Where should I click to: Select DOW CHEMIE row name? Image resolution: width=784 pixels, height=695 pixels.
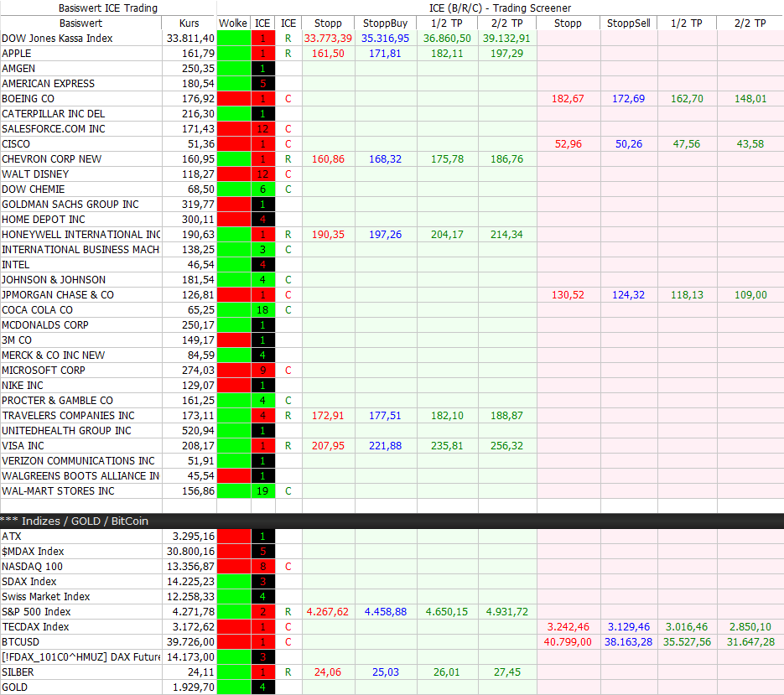[x=34, y=189]
